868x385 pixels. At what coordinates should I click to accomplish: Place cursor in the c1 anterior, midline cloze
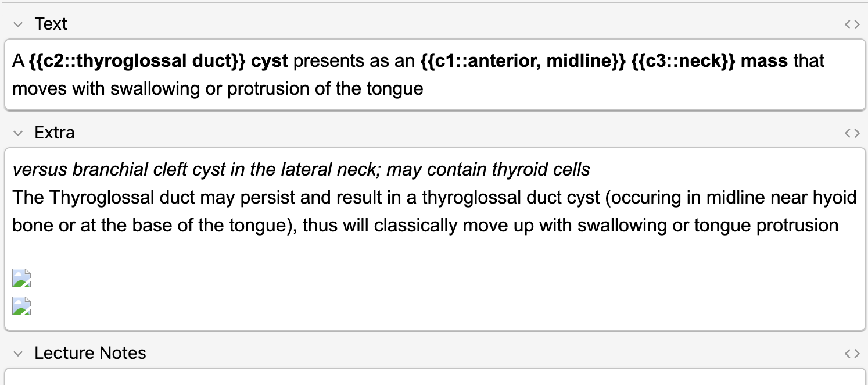(518, 61)
